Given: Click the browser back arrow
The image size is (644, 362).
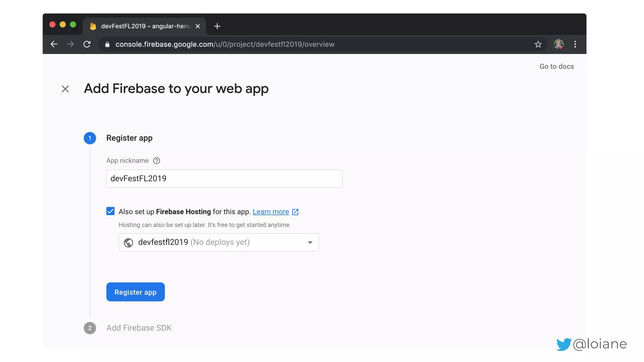Looking at the screenshot, I should pos(54,44).
